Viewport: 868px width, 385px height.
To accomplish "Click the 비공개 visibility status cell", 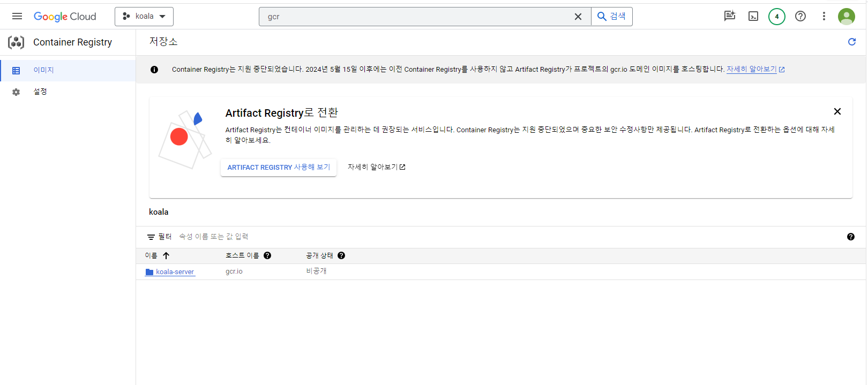I will click(317, 271).
